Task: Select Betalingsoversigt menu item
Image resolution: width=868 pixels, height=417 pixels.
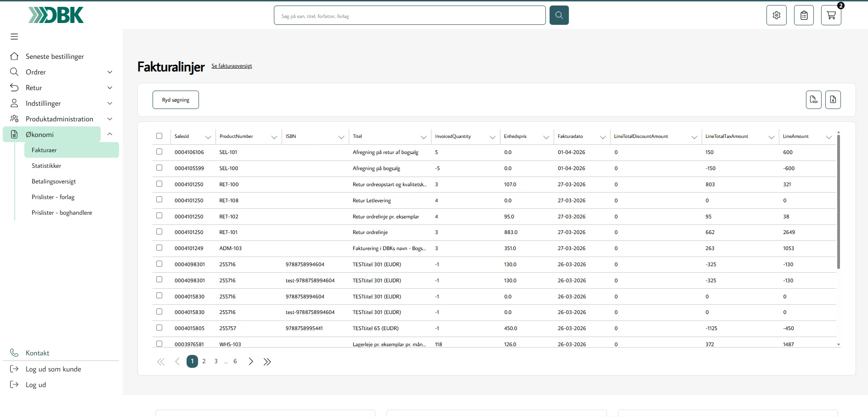Action: pyautogui.click(x=54, y=182)
